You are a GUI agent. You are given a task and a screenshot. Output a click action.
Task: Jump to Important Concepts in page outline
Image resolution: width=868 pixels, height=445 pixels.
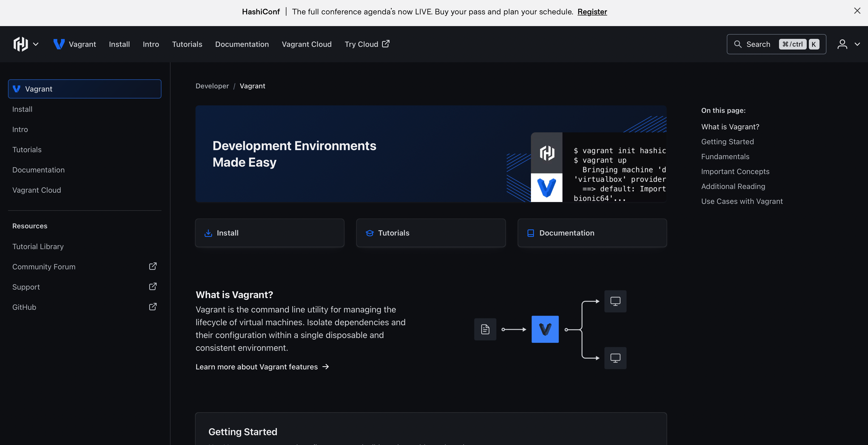tap(735, 171)
